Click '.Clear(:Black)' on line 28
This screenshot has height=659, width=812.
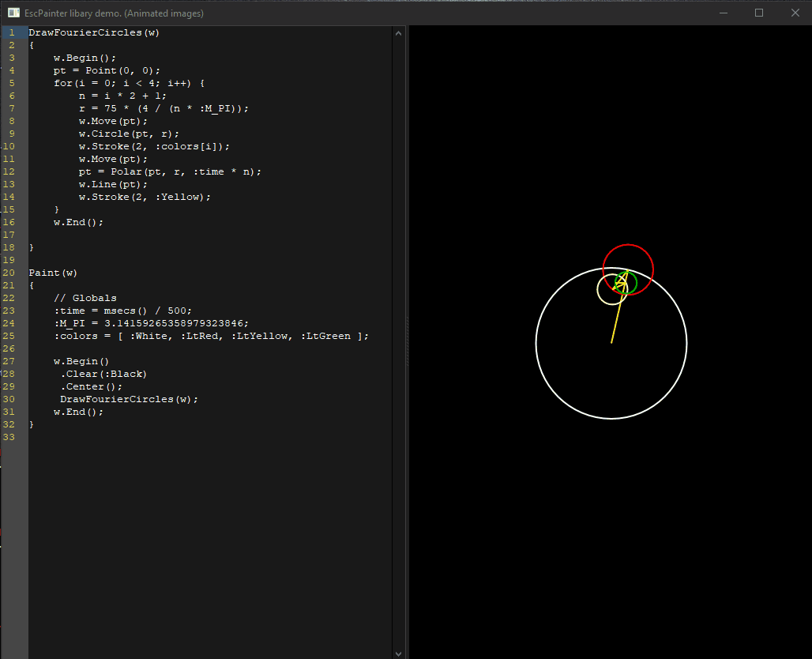pyautogui.click(x=103, y=374)
